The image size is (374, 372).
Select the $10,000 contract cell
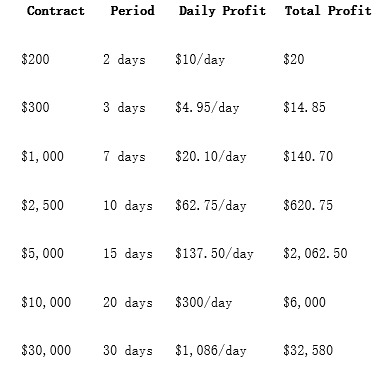[x=46, y=302]
